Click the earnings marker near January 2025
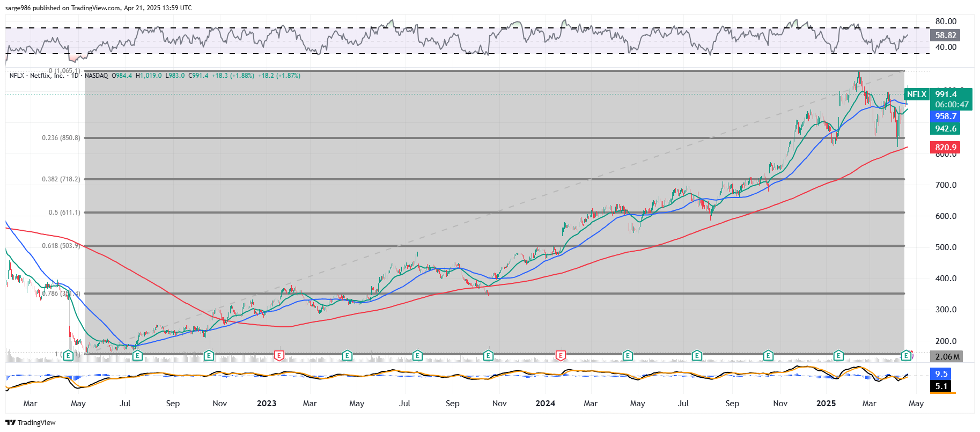The width and height of the screenshot is (980, 432). coord(838,355)
